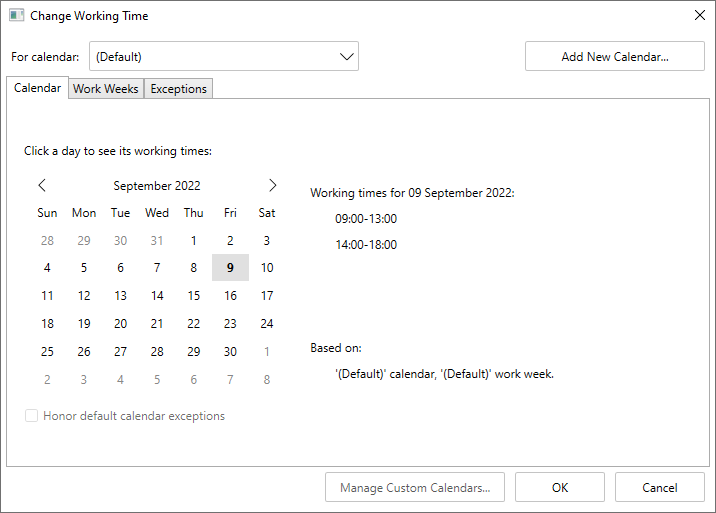Image resolution: width=716 pixels, height=513 pixels.
Task: Open the Exceptions tab
Action: tap(178, 89)
